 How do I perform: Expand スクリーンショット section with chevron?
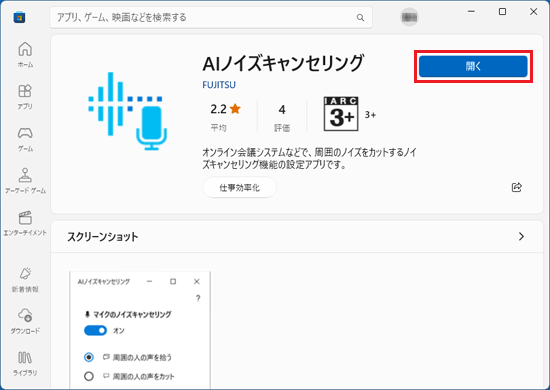[x=521, y=236]
